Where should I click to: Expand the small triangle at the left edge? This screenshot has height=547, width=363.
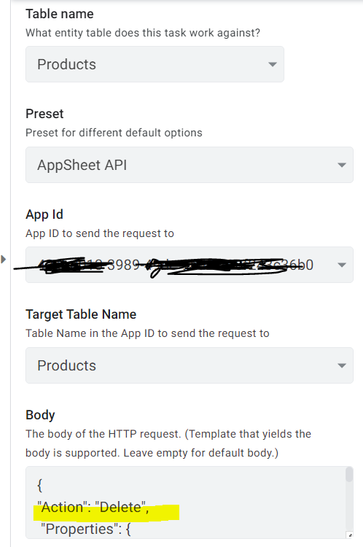pos(3,259)
